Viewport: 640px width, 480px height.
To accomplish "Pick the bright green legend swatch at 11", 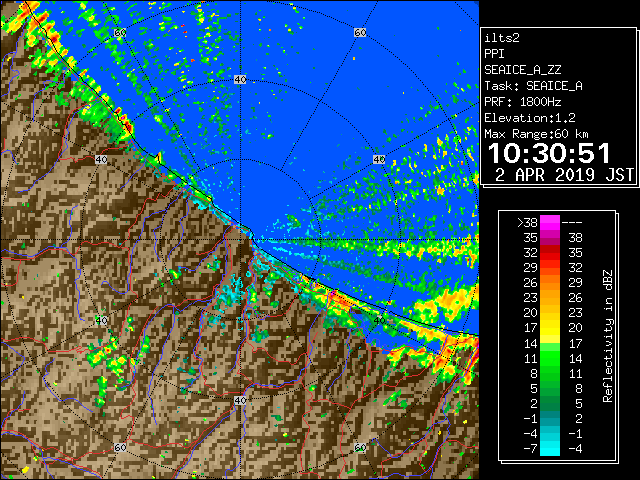I will (x=550, y=358).
